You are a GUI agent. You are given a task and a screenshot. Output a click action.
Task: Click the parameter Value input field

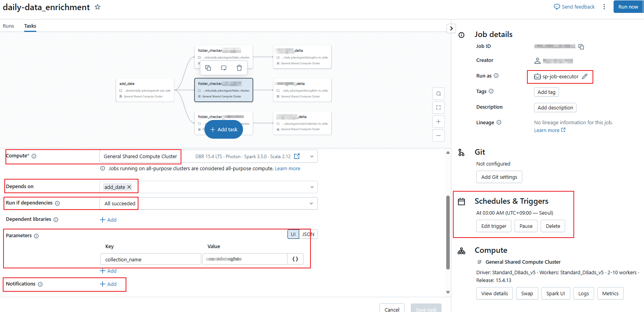[245, 259]
